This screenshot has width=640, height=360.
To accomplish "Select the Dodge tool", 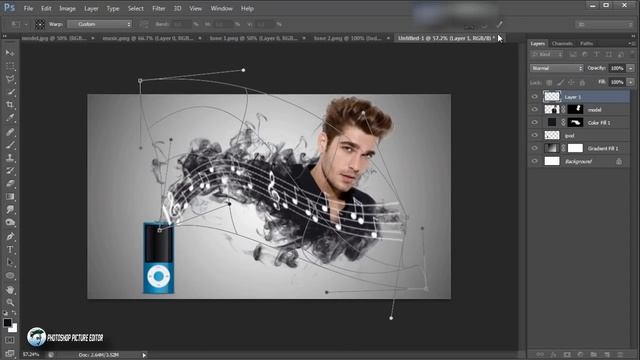I will coord(10,223).
